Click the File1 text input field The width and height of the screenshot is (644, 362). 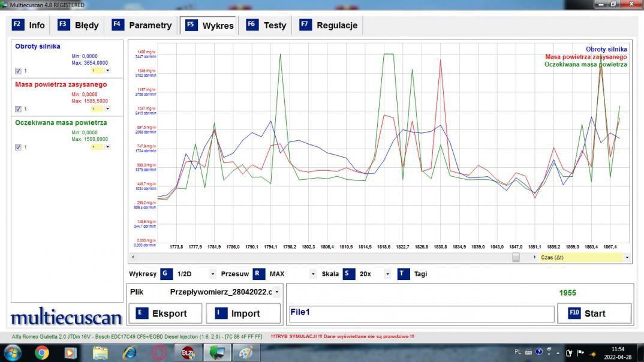pos(421,314)
